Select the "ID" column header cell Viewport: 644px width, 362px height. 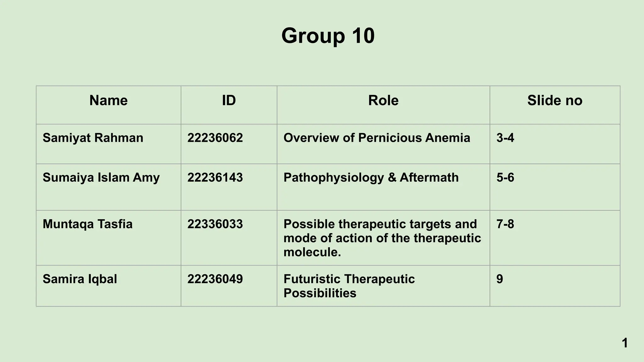click(229, 101)
